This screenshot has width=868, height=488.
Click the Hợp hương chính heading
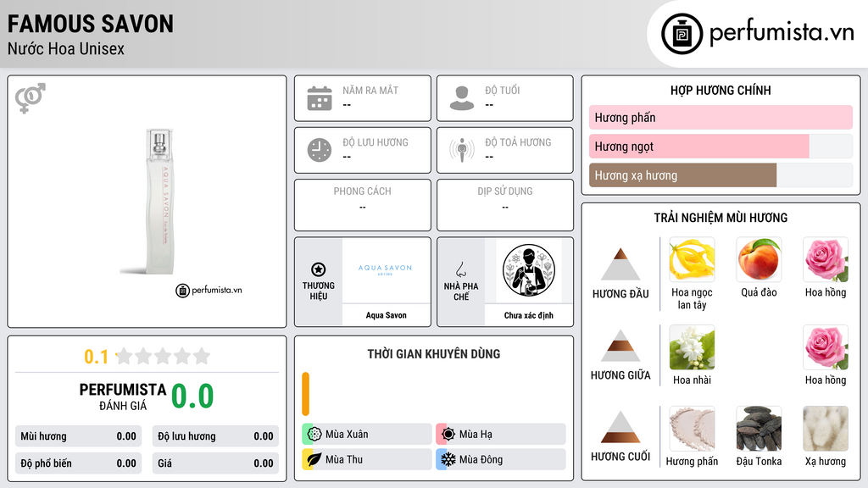tap(721, 90)
